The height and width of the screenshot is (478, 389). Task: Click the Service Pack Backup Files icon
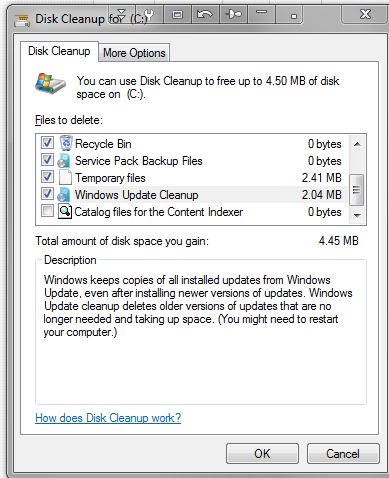click(64, 160)
